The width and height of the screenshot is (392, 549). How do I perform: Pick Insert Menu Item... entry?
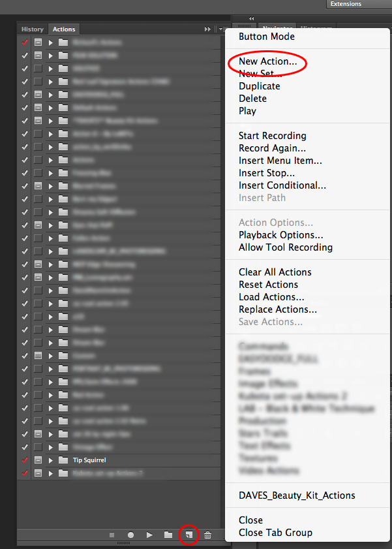(x=280, y=161)
